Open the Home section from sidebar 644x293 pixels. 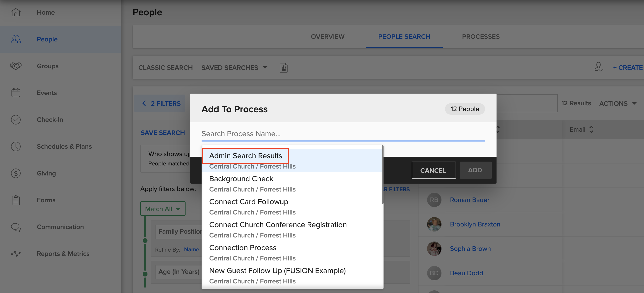click(16, 12)
